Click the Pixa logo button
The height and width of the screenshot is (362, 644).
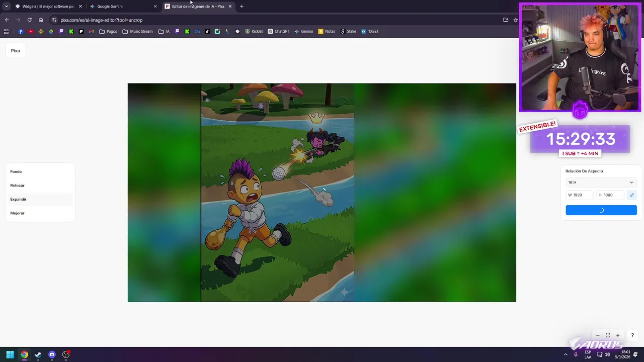[x=15, y=51]
